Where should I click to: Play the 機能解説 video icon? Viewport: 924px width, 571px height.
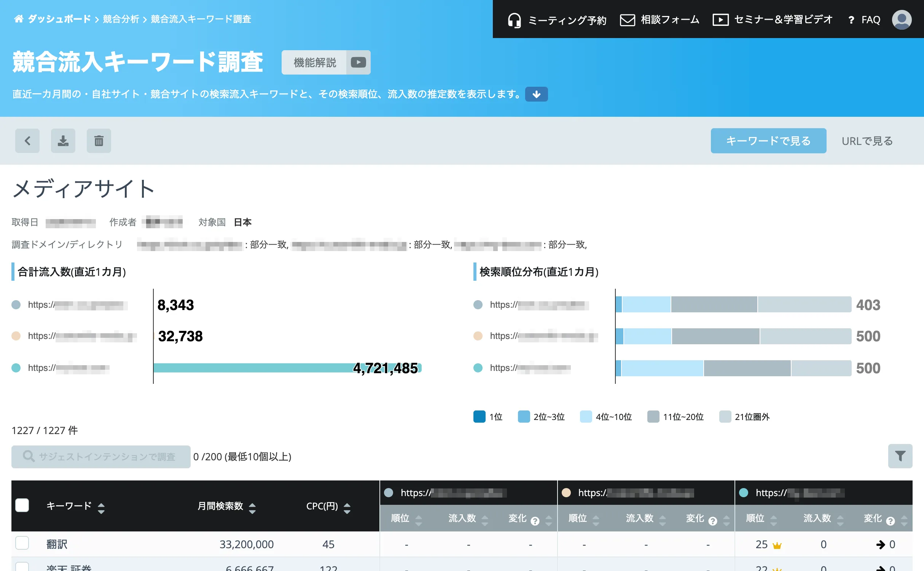click(x=358, y=62)
